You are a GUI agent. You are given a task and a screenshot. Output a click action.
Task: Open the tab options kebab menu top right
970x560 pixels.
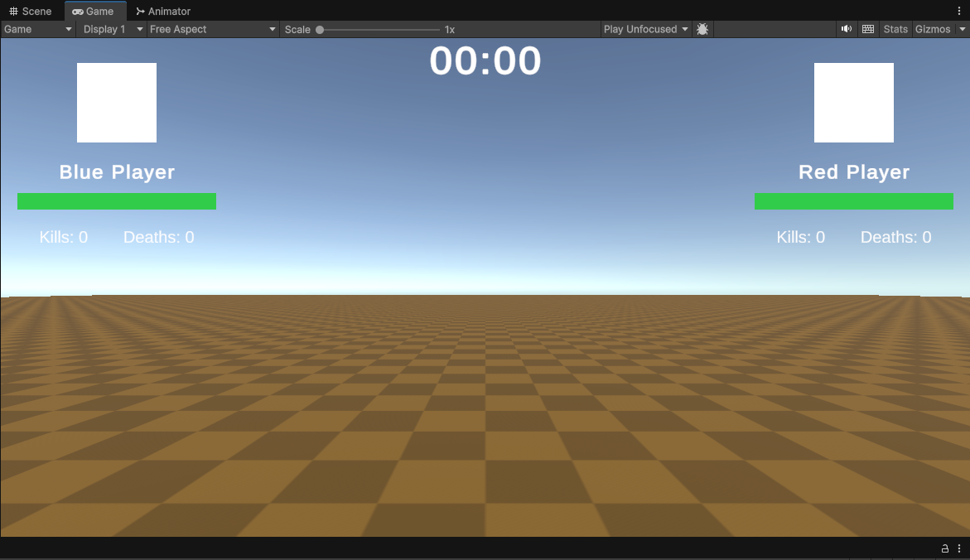click(x=959, y=11)
